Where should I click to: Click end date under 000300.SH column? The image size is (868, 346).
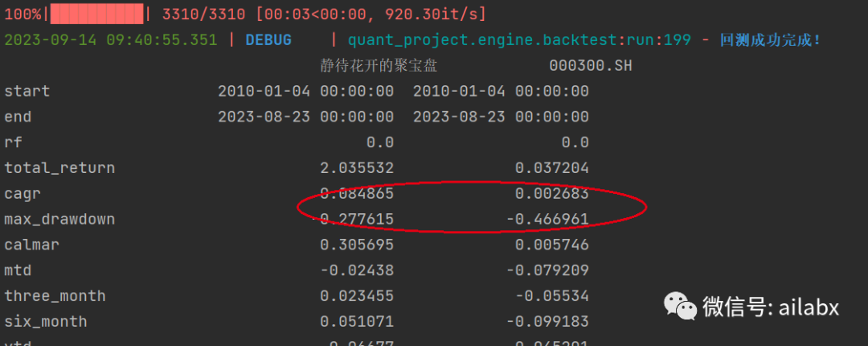pos(501,117)
